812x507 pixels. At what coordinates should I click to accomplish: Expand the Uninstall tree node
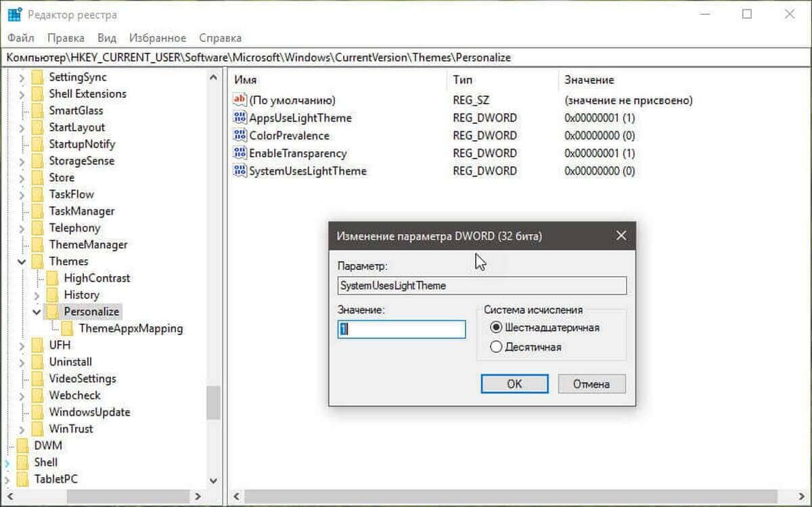22,362
